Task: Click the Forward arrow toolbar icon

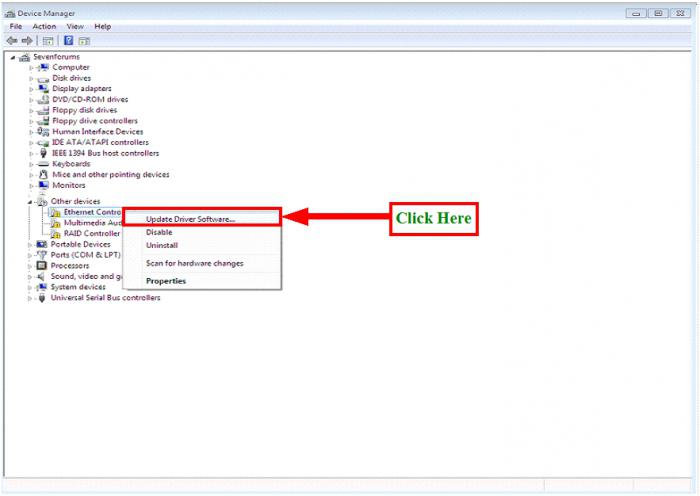Action: (x=25, y=41)
